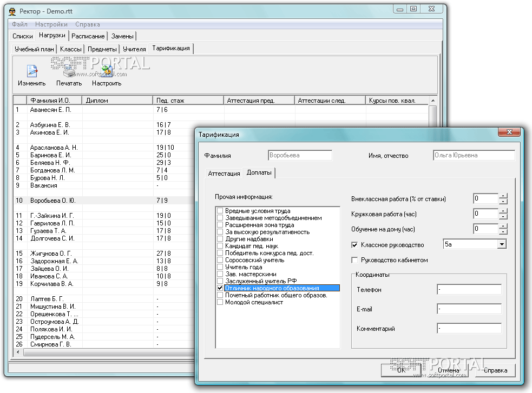Increase Обучение на дому hours with up arrow
This screenshot has width=532, height=393.
(x=503, y=226)
